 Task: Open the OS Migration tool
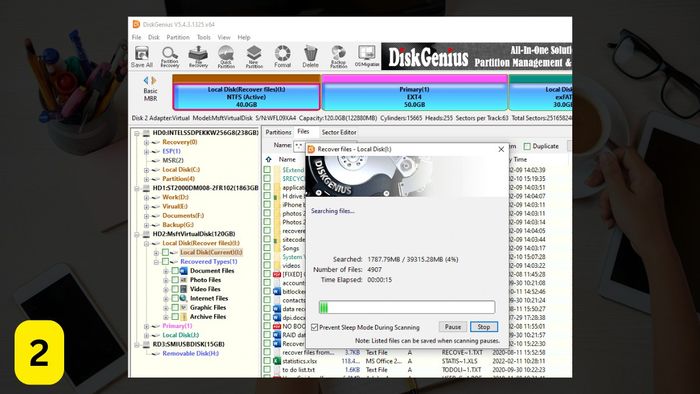coord(367,57)
